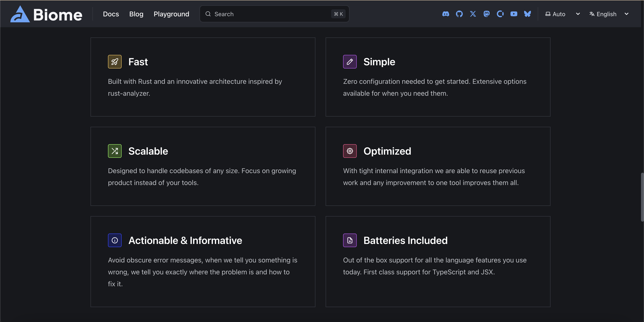This screenshot has height=322, width=644.
Task: Click the gear icon beside Optimized
Action: (x=350, y=151)
